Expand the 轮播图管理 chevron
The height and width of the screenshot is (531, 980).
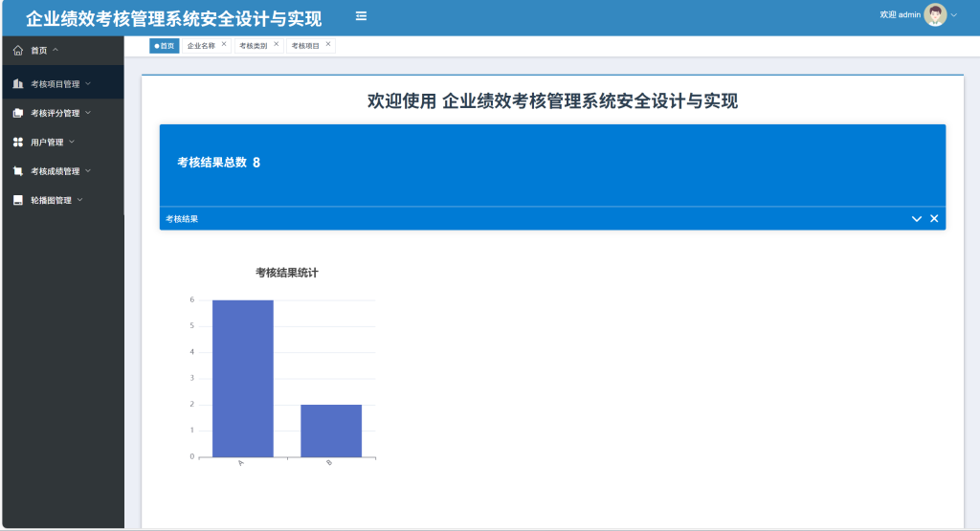pyautogui.click(x=80, y=200)
